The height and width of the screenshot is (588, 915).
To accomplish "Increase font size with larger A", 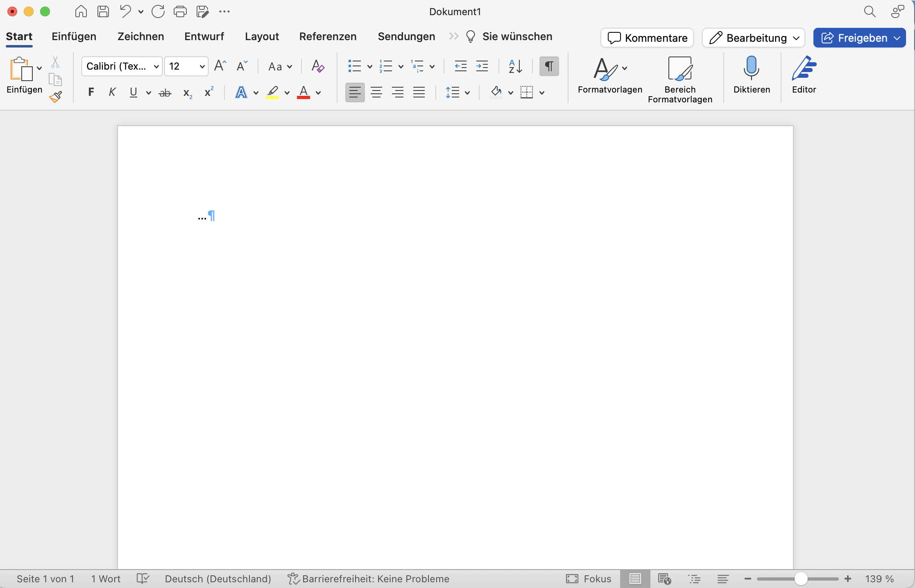I will [x=220, y=66].
